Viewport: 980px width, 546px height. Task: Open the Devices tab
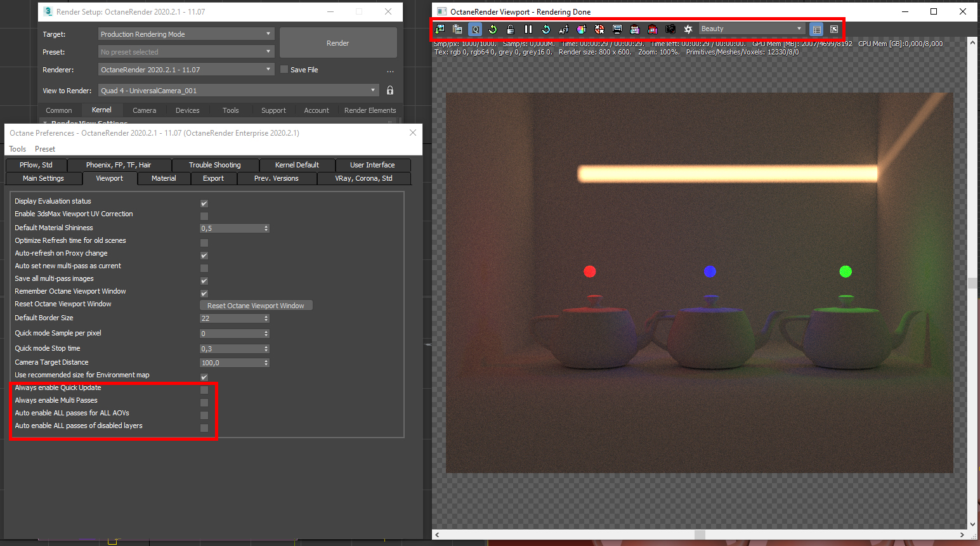187,110
